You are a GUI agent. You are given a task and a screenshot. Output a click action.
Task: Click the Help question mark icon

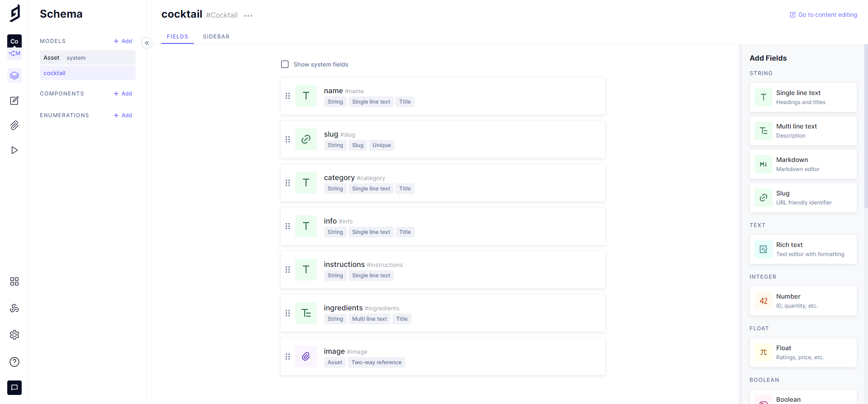coord(14,362)
